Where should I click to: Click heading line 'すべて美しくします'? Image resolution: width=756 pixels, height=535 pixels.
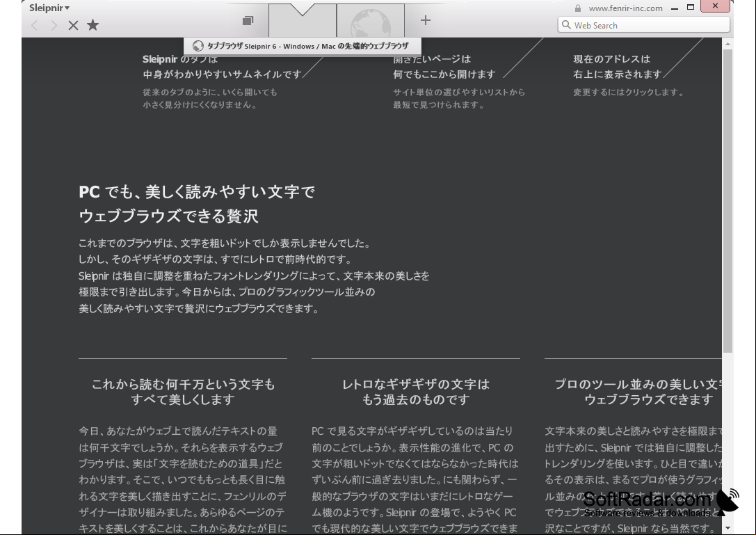tap(183, 400)
